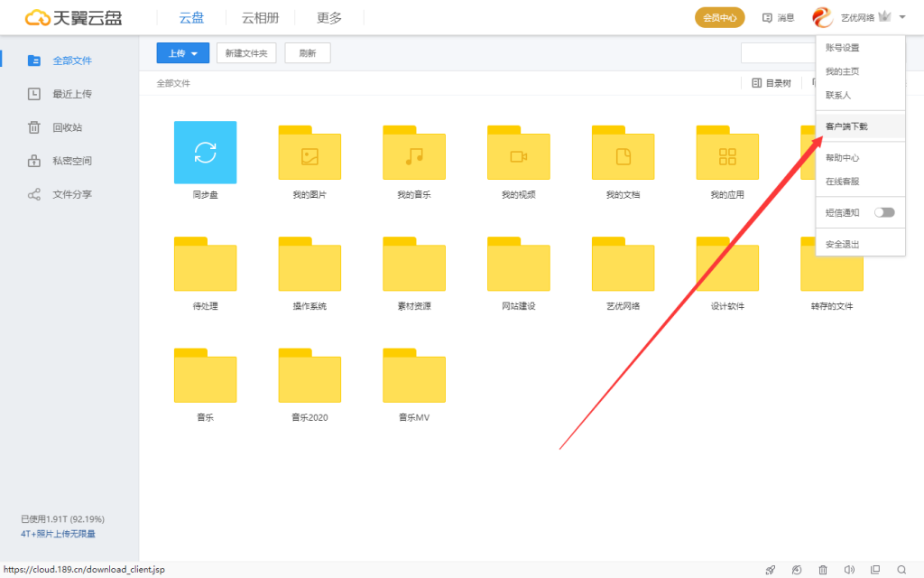Click the 新建文件夹 new folder button

click(x=246, y=53)
